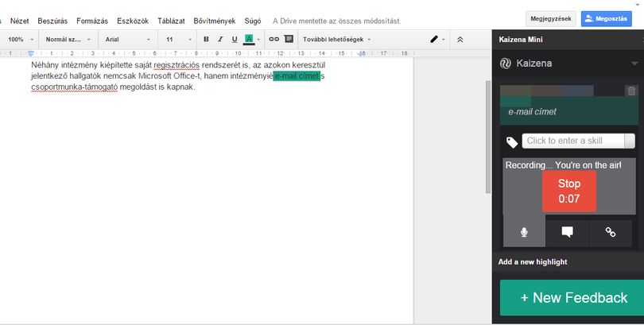Click the text color A swatch
The image size is (644, 325).
tap(249, 40)
